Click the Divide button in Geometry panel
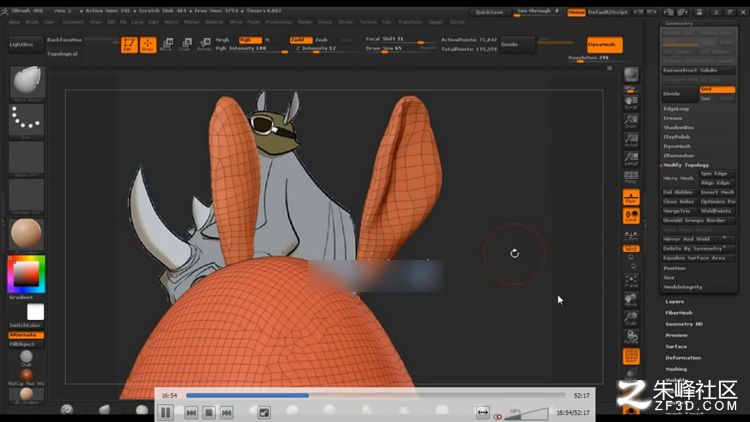Screen dimensions: 750x422 680,94
